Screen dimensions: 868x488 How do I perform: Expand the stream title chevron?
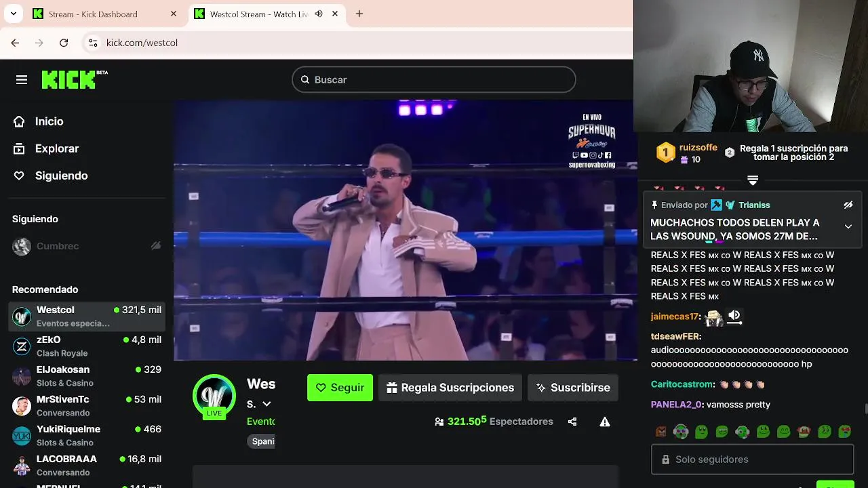point(267,404)
